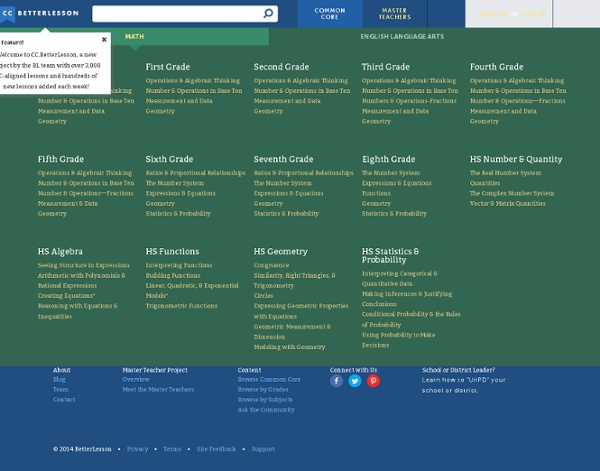Click the CC BetterLesson logo

point(39,13)
